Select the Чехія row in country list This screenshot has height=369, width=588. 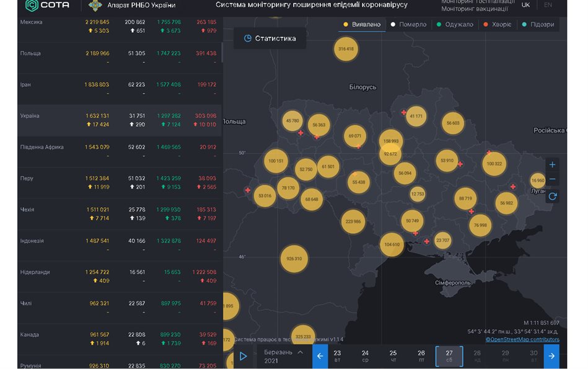[119, 214]
